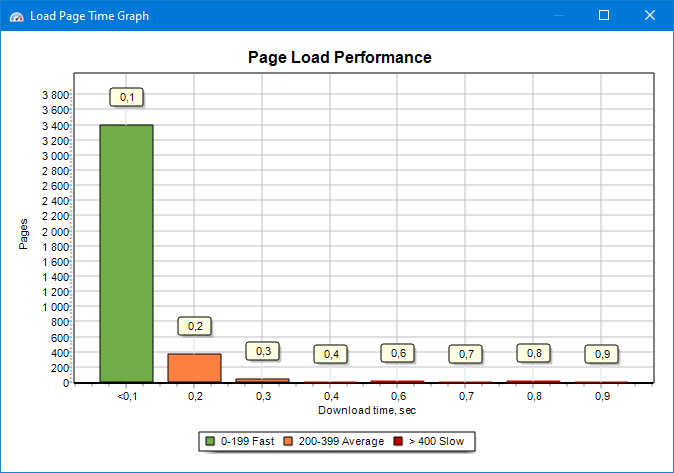Click the vertical Pages axis title
This screenshot has height=473, width=674.
coord(23,233)
